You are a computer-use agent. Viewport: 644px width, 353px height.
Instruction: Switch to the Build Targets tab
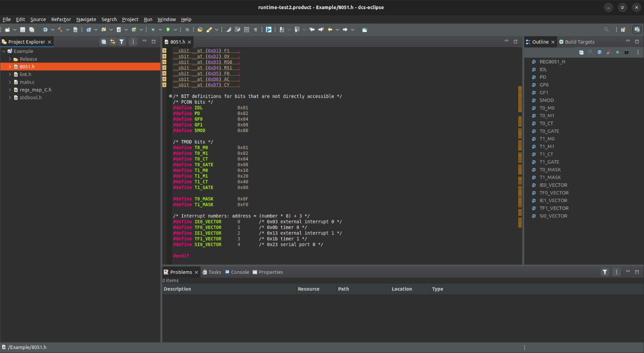pos(577,42)
